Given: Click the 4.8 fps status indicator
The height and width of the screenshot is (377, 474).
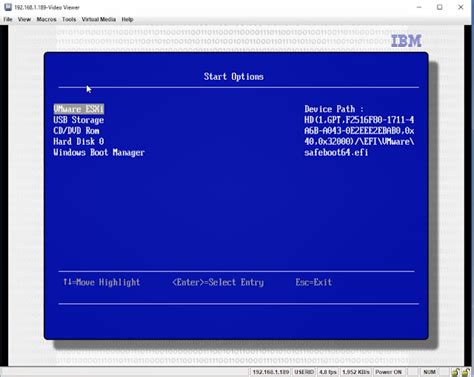Looking at the screenshot, I should (328, 372).
